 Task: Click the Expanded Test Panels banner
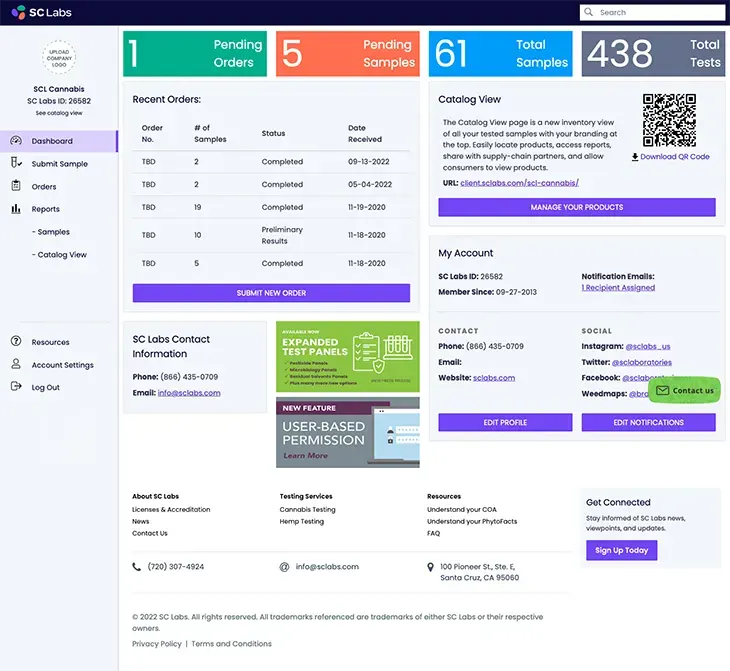pyautogui.click(x=347, y=357)
